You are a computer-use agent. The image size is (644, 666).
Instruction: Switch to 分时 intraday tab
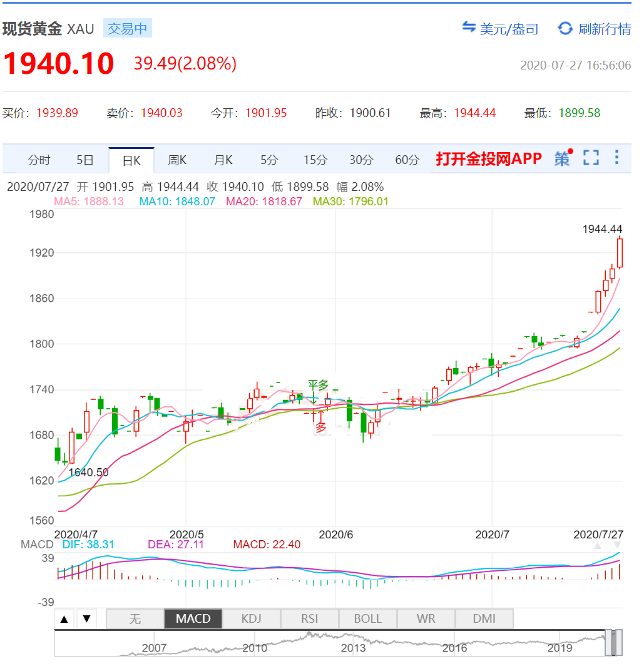[x=39, y=160]
